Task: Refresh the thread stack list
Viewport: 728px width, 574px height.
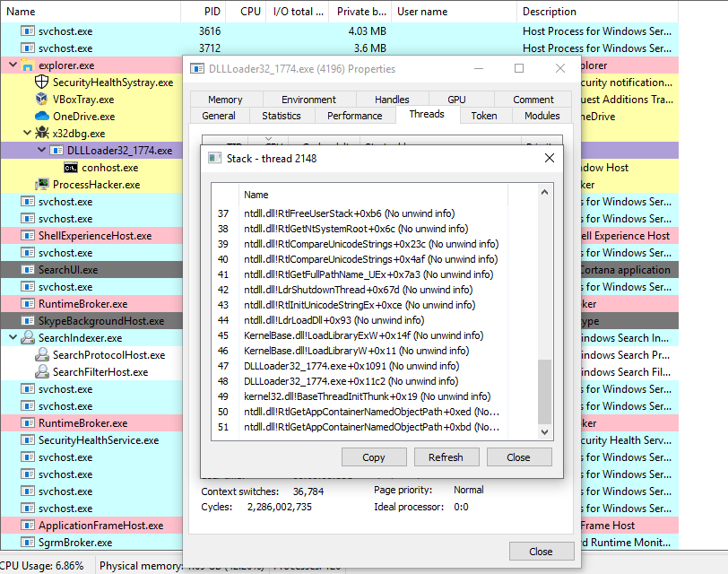Action: [x=446, y=457]
